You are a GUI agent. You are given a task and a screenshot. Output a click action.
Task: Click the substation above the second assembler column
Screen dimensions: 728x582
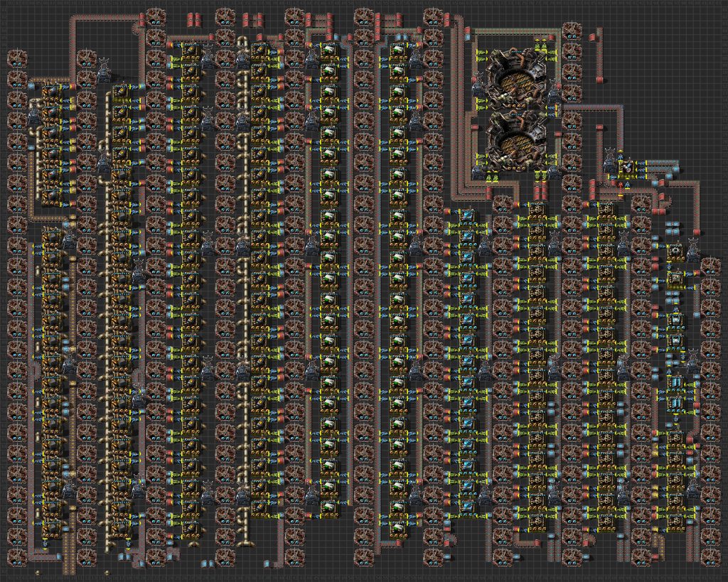pos(105,69)
